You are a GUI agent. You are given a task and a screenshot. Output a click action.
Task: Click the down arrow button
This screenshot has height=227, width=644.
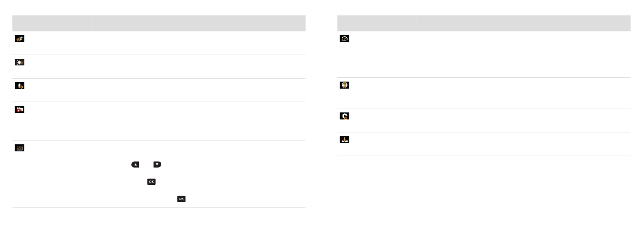click(x=157, y=164)
